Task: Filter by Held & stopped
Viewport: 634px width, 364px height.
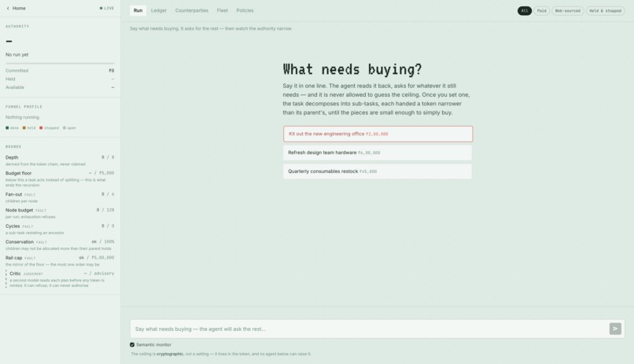Action: coord(606,11)
